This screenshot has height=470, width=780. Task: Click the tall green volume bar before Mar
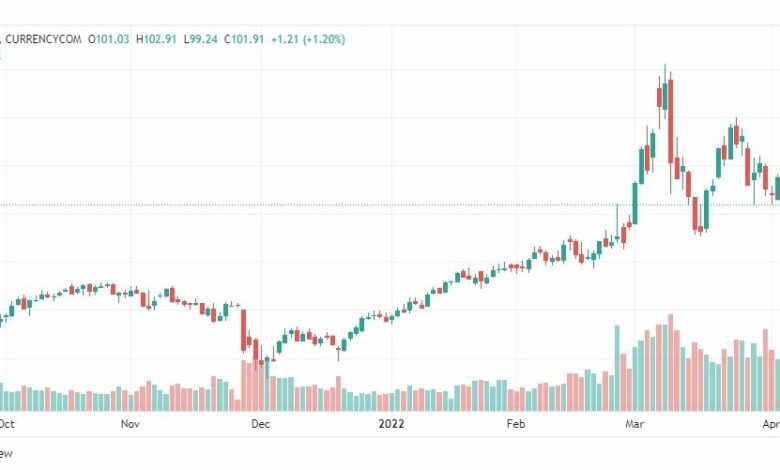click(617, 368)
